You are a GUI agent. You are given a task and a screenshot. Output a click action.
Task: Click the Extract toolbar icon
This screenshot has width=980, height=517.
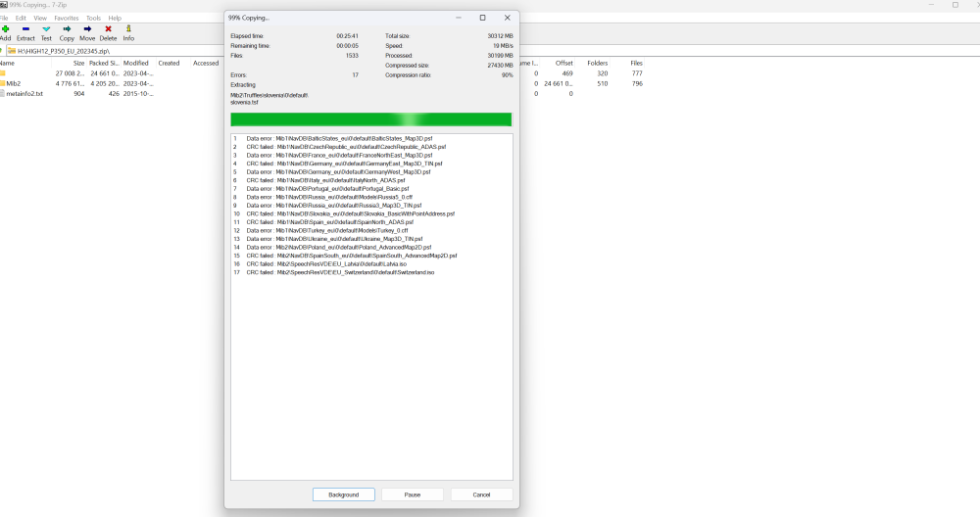pos(25,28)
